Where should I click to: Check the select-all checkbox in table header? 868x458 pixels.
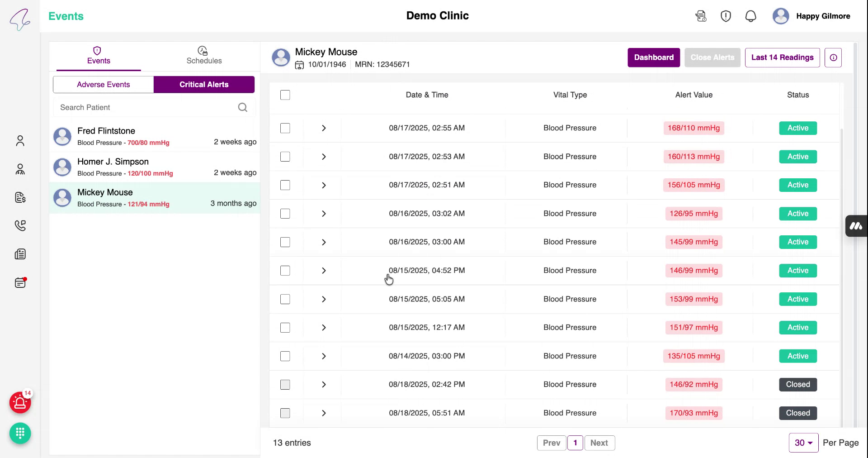click(x=285, y=95)
